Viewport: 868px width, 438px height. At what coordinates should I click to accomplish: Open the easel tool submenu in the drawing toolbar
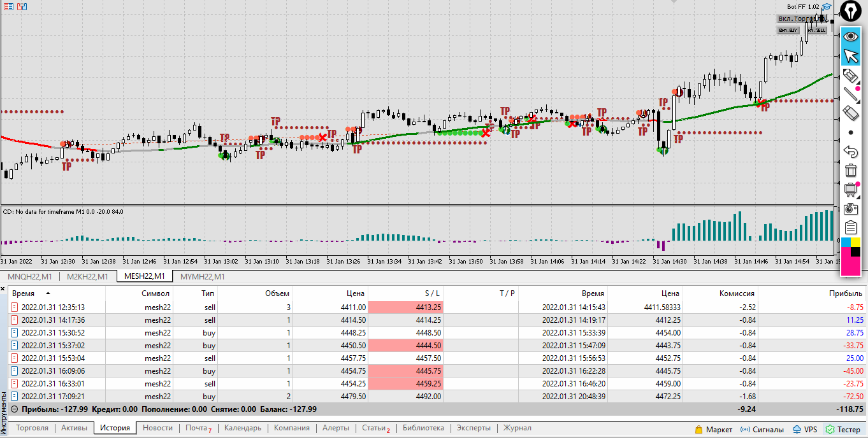[851, 189]
